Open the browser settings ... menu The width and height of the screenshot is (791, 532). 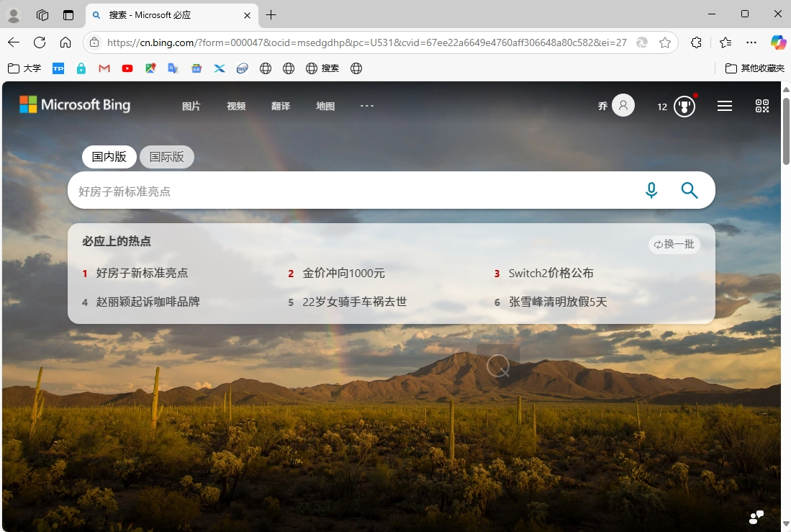coord(751,42)
